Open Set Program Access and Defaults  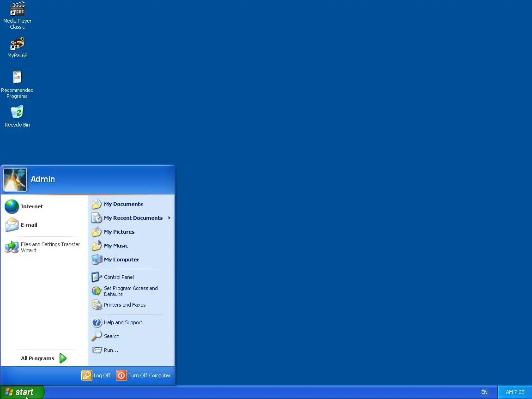pos(132,291)
